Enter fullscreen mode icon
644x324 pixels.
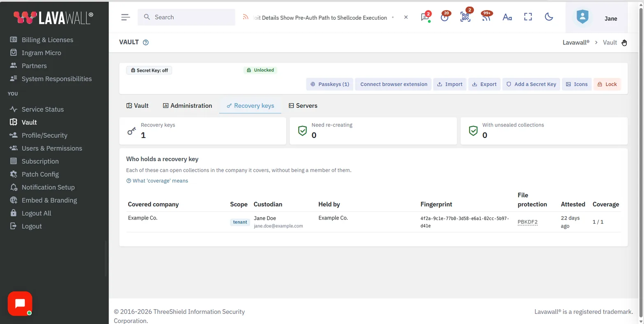point(528,17)
